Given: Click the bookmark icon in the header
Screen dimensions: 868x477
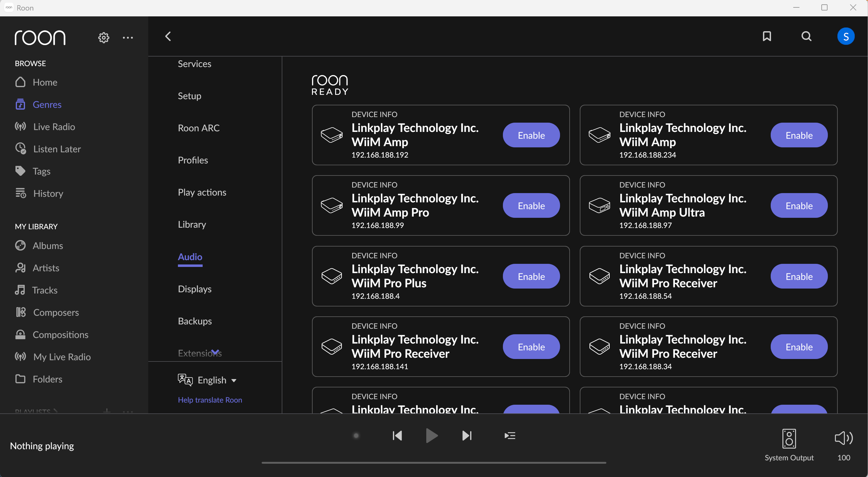Looking at the screenshot, I should coord(767,36).
